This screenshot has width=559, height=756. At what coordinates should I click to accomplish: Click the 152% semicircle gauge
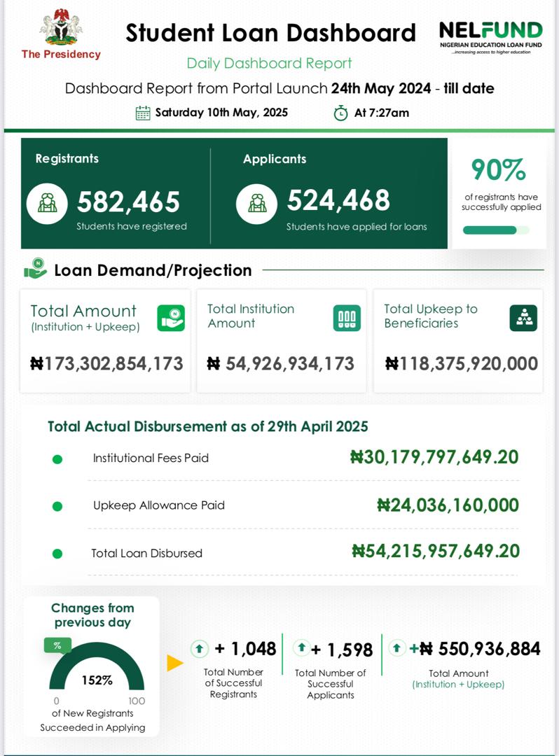[x=96, y=671]
